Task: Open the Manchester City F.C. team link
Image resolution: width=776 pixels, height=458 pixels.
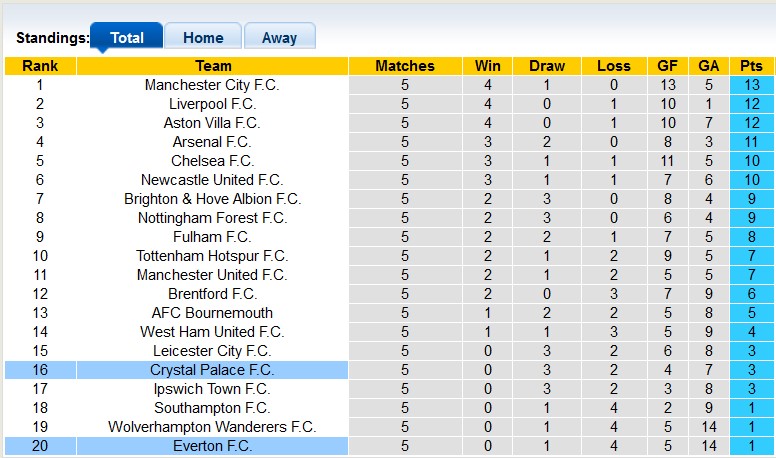Action: tap(212, 85)
